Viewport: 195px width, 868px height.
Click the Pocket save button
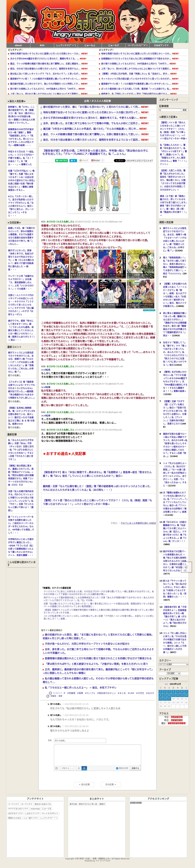[96, 161]
